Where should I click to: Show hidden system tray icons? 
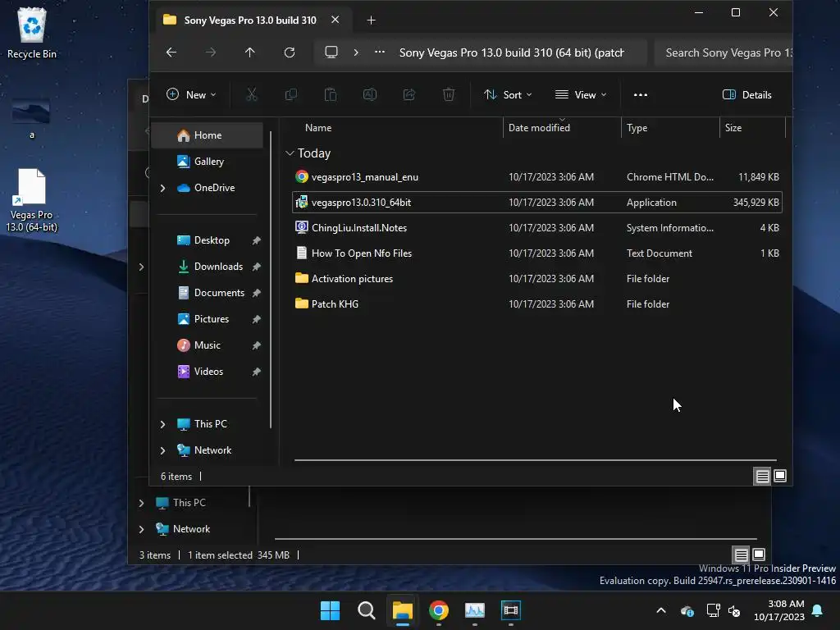click(661, 610)
